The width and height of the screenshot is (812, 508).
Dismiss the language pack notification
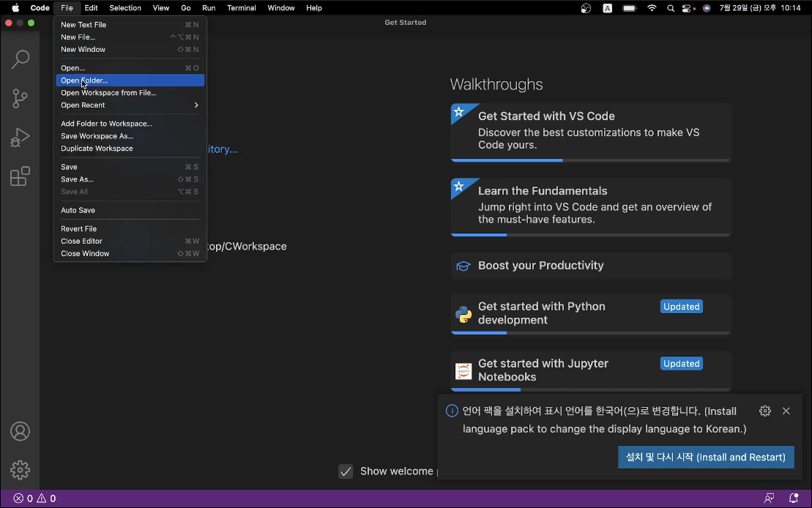(x=786, y=411)
